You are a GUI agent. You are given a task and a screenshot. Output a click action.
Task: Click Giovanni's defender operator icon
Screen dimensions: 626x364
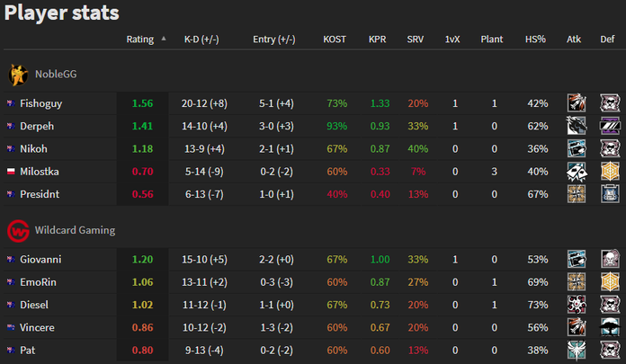(x=610, y=260)
